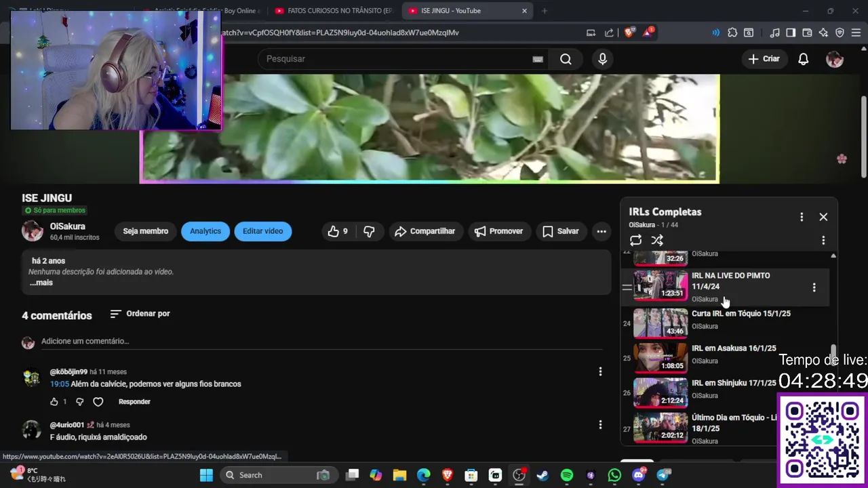
Task: Click Adicione um comentário field
Action: click(x=321, y=342)
